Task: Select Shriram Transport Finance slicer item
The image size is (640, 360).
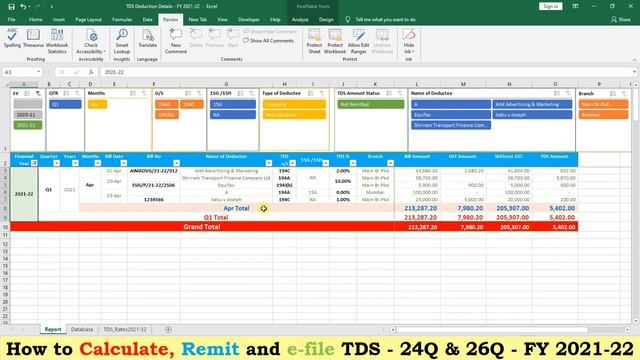Action: [451, 125]
